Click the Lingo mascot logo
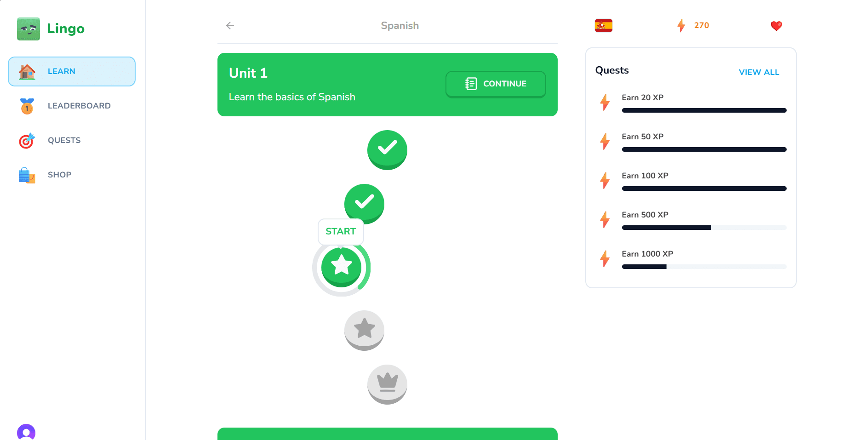Screen dimensions: 868x440 coord(28,29)
